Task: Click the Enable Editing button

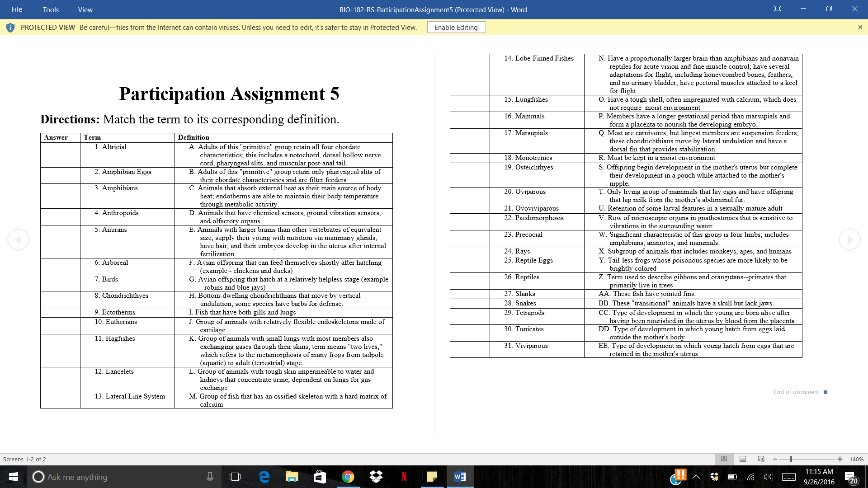Action: coord(456,27)
